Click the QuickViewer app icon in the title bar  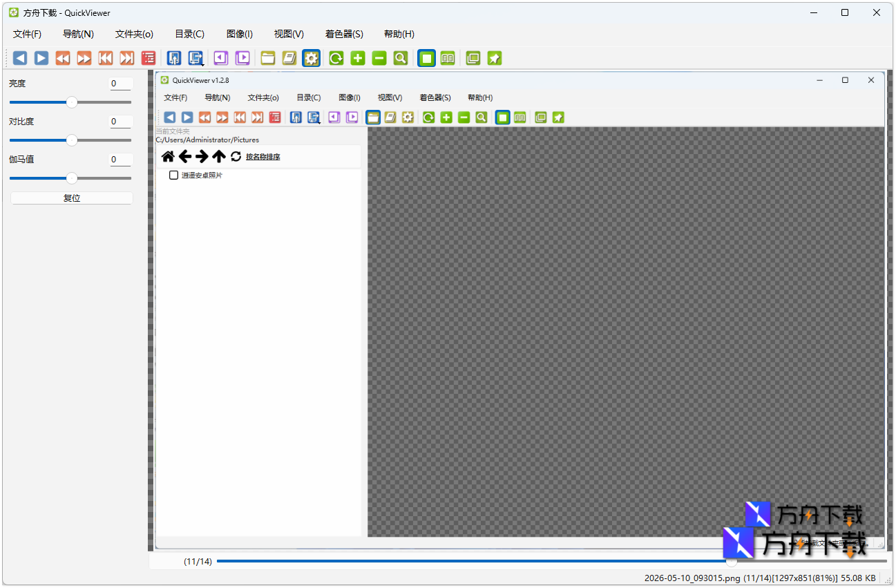coord(14,12)
